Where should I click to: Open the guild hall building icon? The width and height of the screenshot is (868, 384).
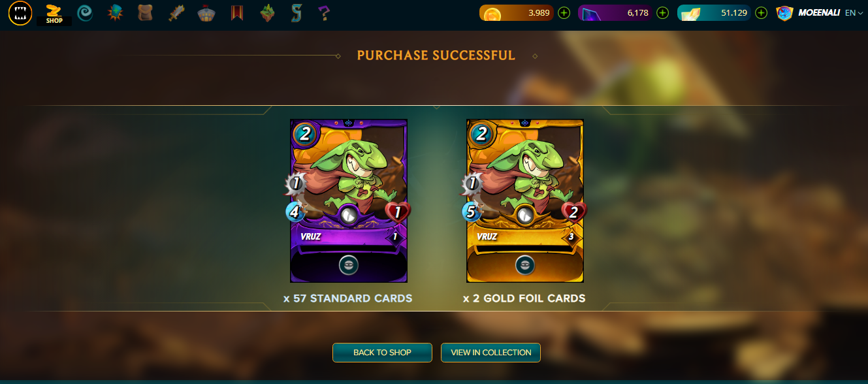(207, 12)
